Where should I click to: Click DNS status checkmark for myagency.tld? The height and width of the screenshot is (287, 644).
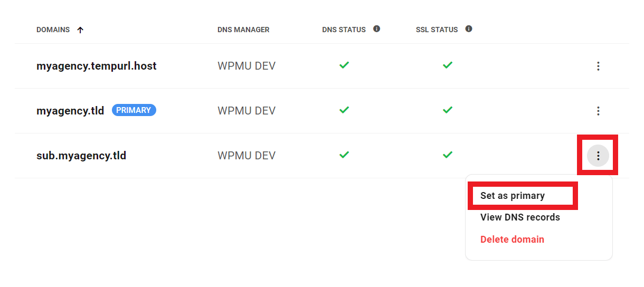(344, 110)
